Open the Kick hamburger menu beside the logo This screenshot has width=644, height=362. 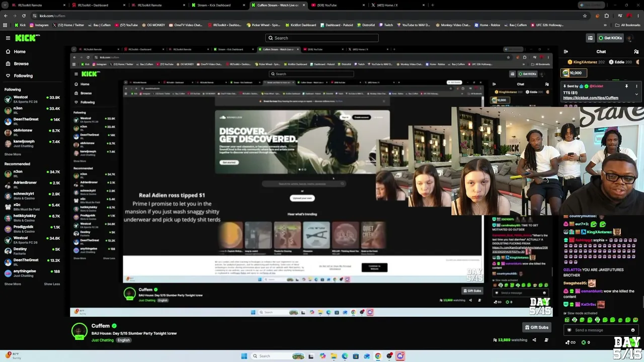tap(8, 38)
